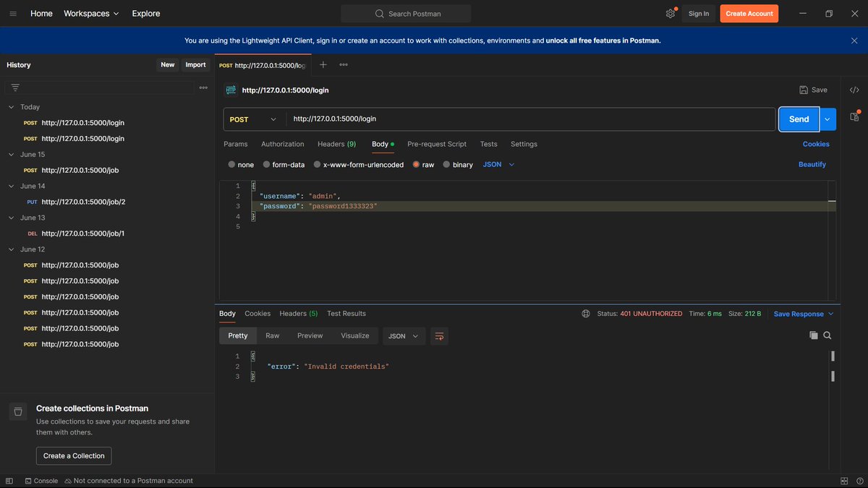Open response Cookies tab

pyautogui.click(x=258, y=314)
